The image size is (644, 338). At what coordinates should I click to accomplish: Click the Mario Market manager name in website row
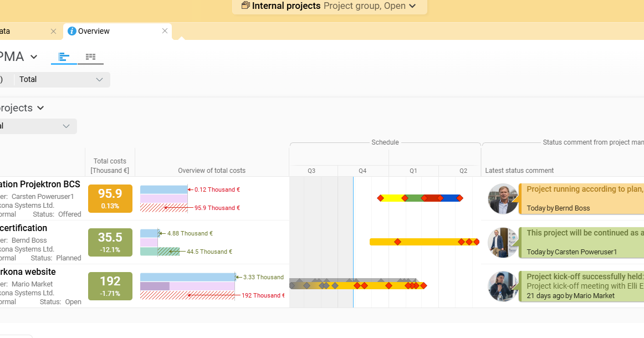point(32,284)
